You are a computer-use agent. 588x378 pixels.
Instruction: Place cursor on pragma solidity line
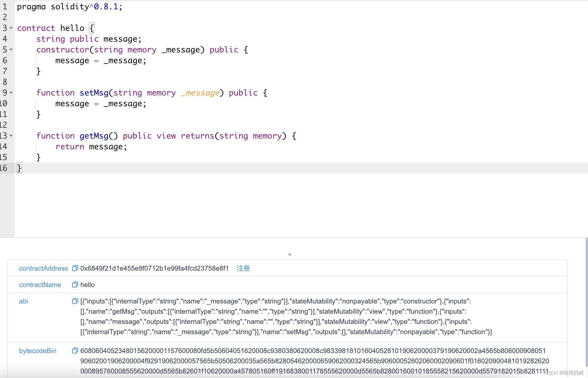pos(69,7)
